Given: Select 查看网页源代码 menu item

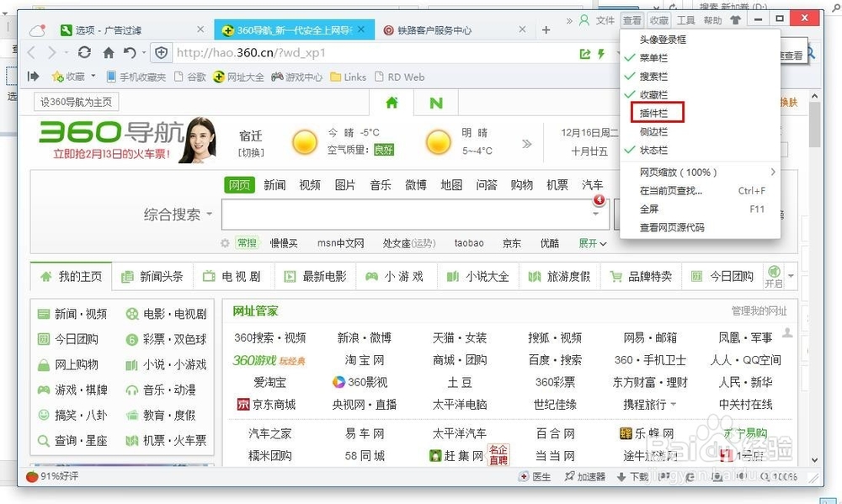Looking at the screenshot, I should coord(700,227).
